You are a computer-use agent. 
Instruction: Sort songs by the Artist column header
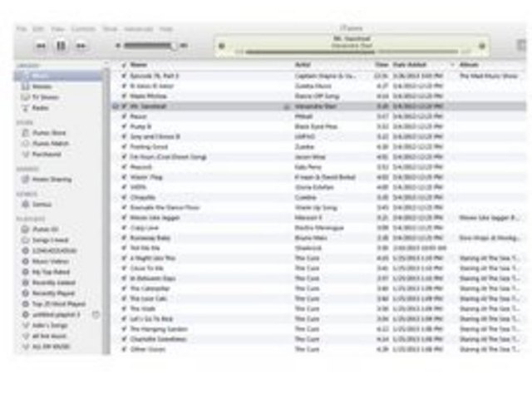coord(303,65)
